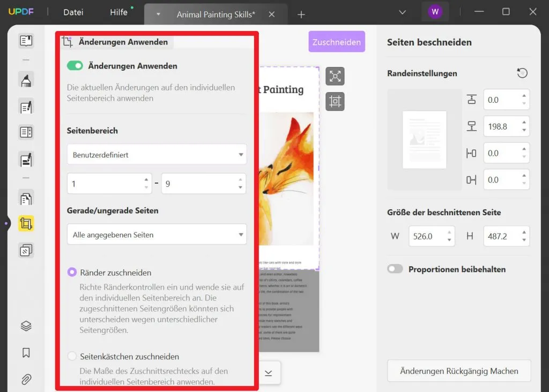
Task: Click the top margin icon
Action: click(472, 100)
